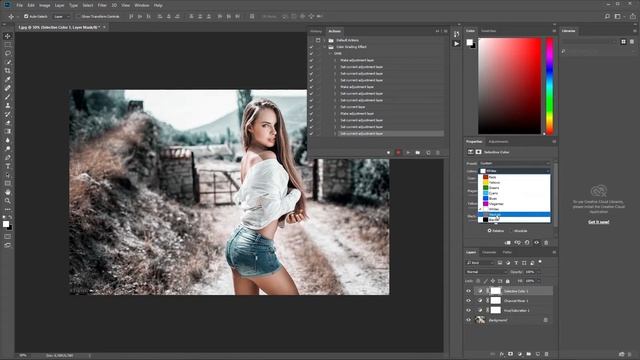Hide the Channel Mixer 1 layer
The image size is (640, 360).
click(469, 301)
